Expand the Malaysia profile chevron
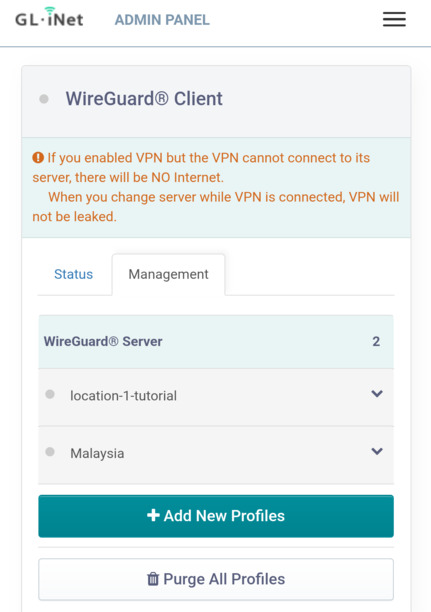 tap(377, 451)
